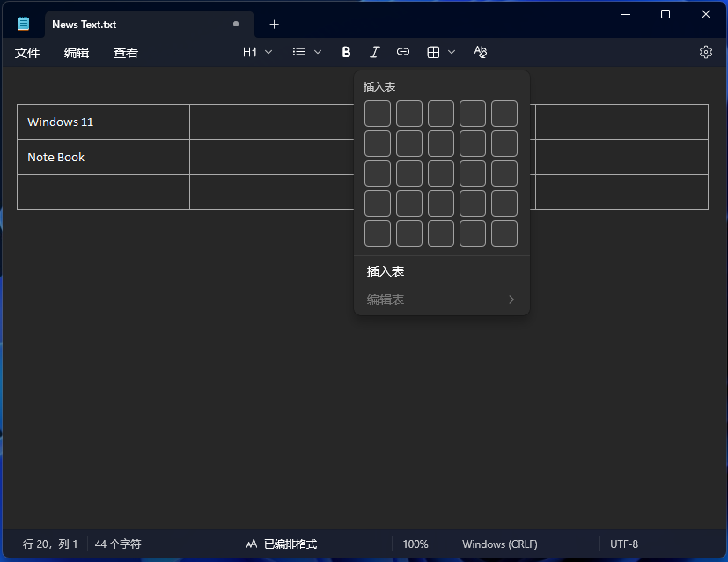Screen dimensions: 728x562
Task: Open the 文件 menu
Action: 27,53
